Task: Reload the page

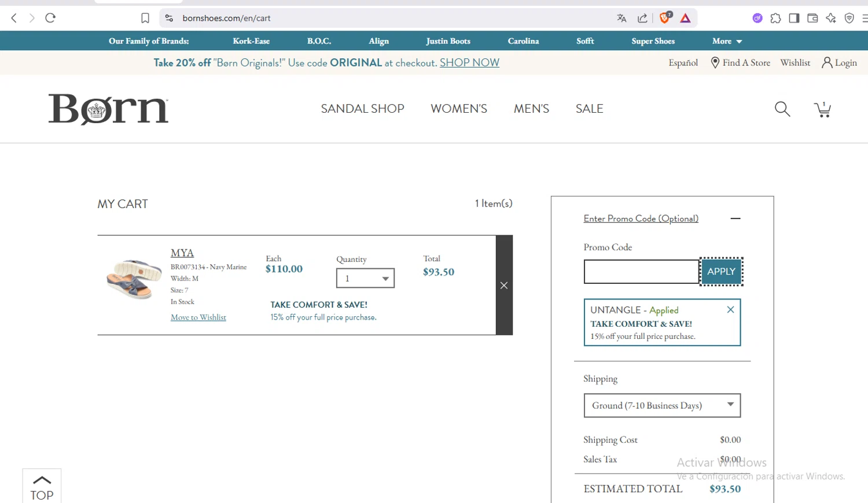Action: tap(50, 18)
